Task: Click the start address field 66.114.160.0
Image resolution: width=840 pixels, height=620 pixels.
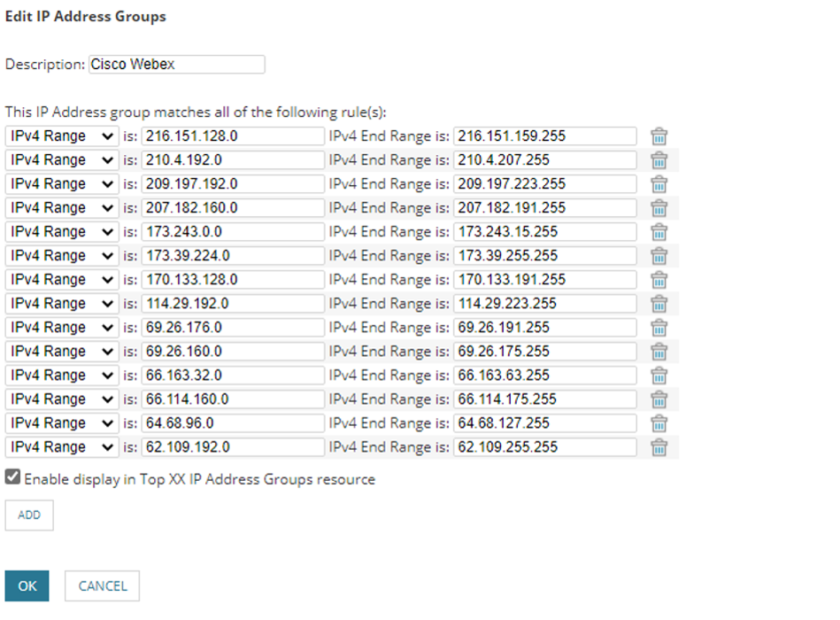Action: coord(233,399)
